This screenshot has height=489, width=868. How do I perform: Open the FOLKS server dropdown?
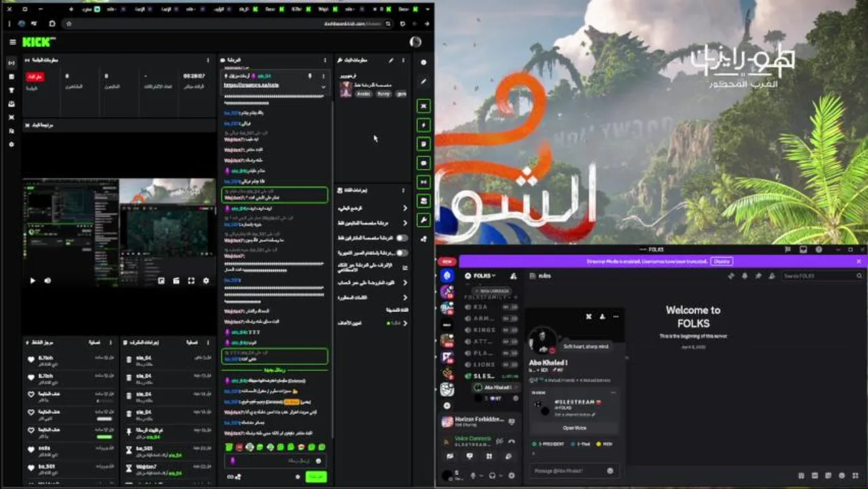[x=483, y=276]
